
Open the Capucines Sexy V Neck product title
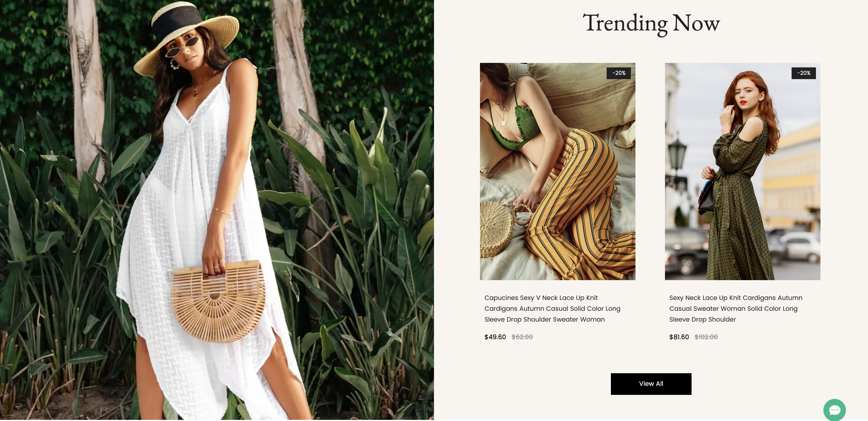552,308
